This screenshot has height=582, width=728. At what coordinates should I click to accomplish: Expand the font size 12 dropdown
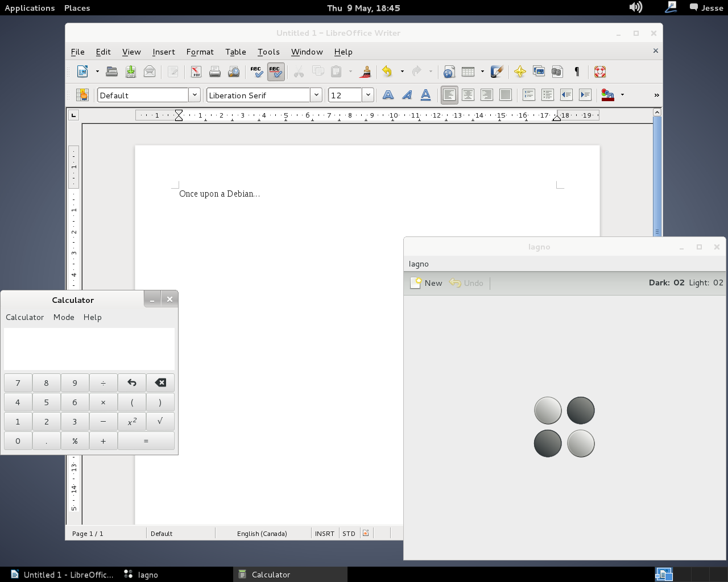(x=368, y=95)
